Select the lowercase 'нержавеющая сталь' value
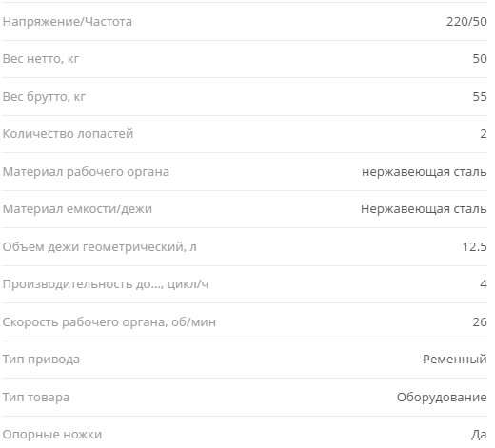Viewport: 495px width, 448px height. [x=425, y=172]
